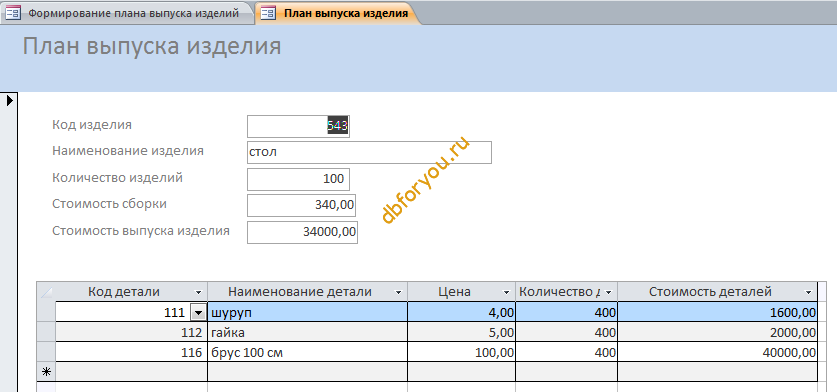Open Стоимость деталей column filter dropdown
Screen dimensions: 837x392
(808, 292)
